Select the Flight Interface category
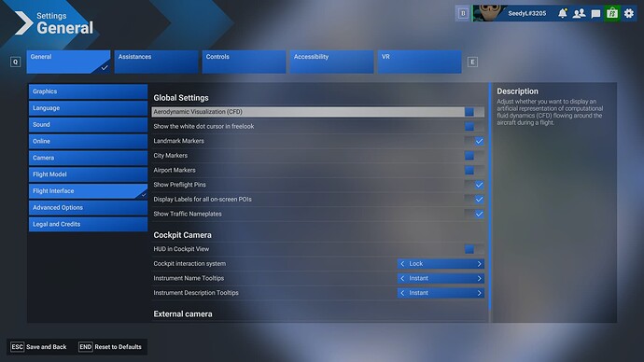The image size is (644, 362). click(x=88, y=191)
